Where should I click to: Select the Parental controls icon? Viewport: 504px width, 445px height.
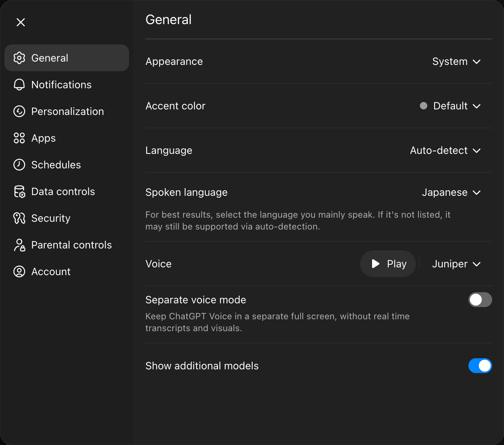click(19, 245)
